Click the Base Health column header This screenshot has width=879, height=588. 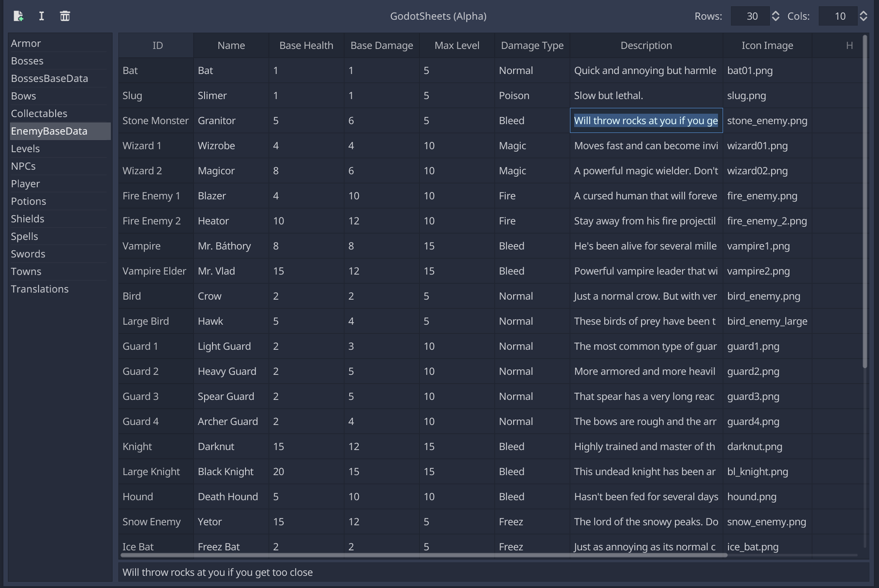point(306,45)
